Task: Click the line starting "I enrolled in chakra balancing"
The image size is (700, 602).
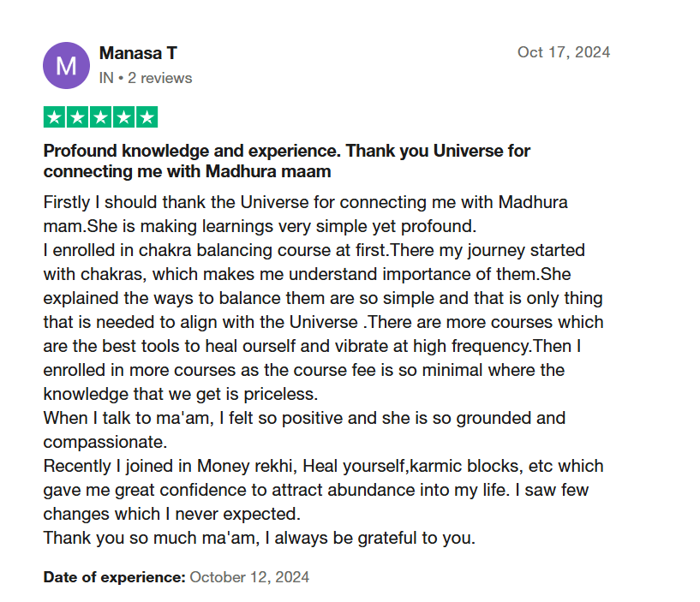Action: 314,251
